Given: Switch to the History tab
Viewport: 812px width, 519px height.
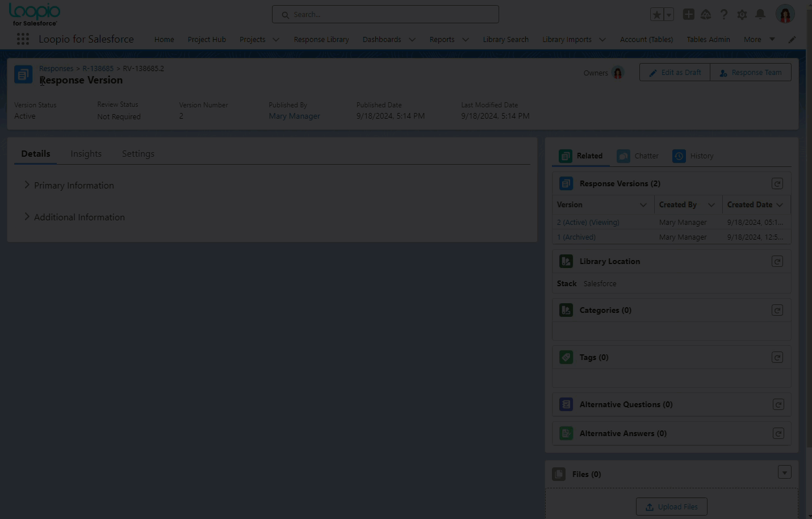Looking at the screenshot, I should tap(693, 156).
